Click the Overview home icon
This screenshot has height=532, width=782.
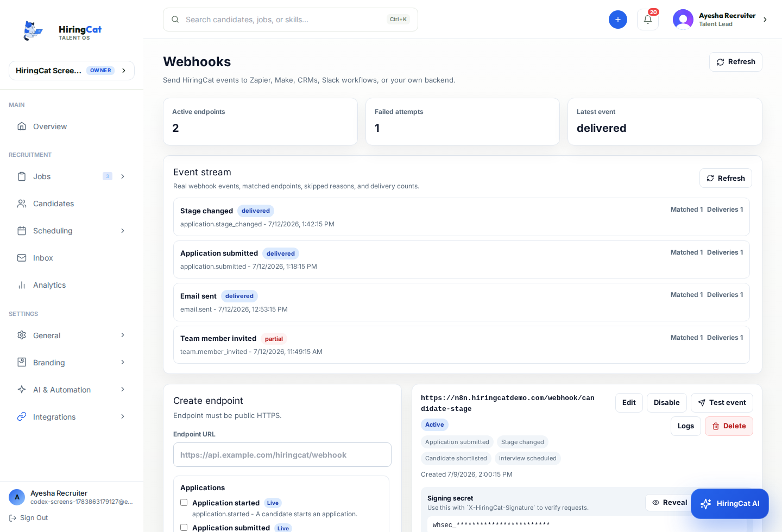click(x=22, y=126)
